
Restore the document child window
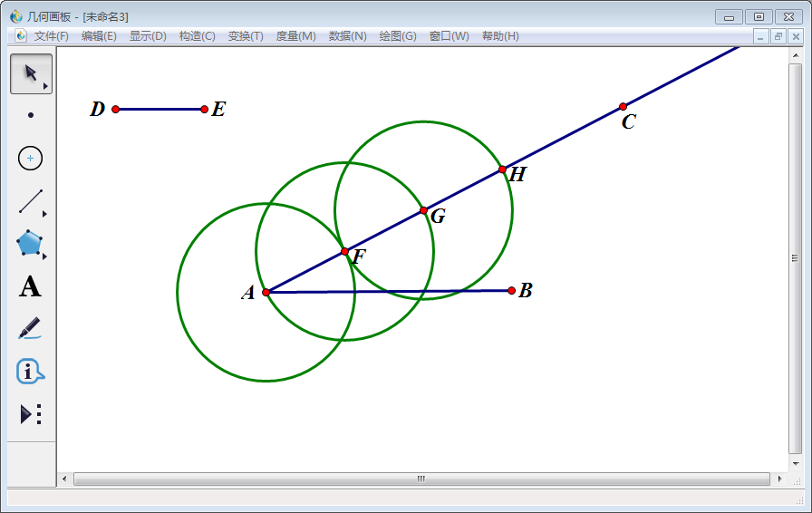[778, 37]
